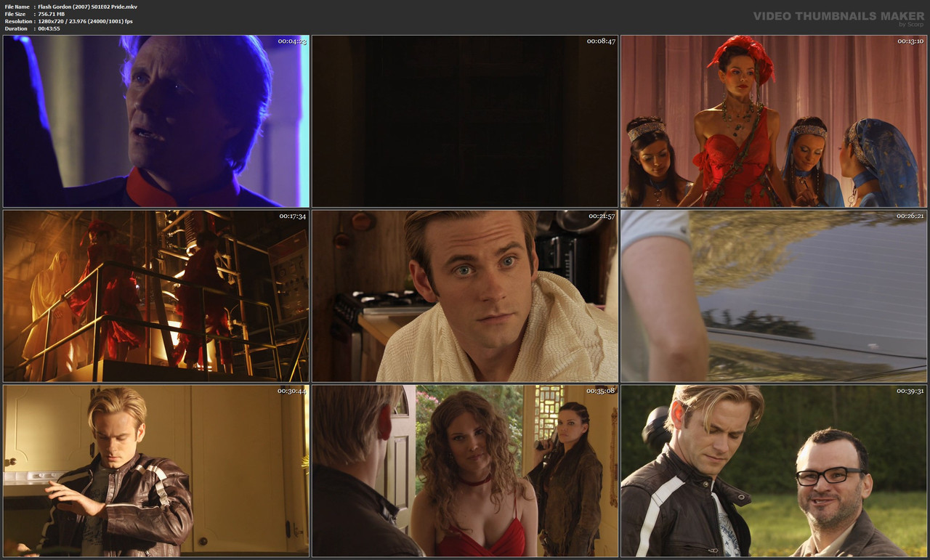Viewport: 930px width, 560px height.
Task: Open the thumbnail of women in costumes at 00:13:10
Action: click(x=774, y=121)
